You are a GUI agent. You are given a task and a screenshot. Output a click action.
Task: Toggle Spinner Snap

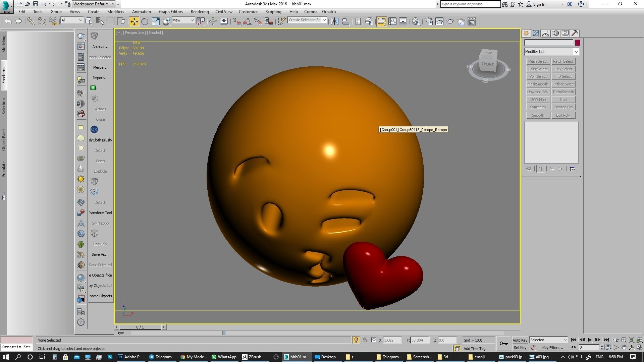(269, 21)
